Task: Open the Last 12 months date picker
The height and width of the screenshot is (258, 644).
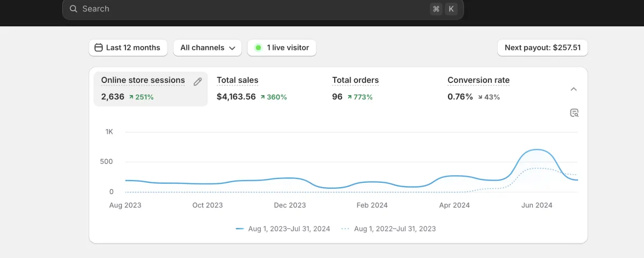Action: click(x=128, y=47)
